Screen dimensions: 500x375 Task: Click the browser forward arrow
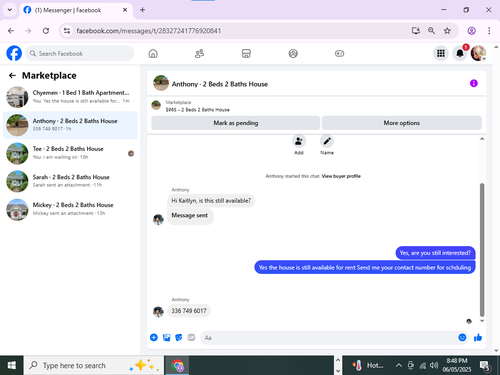pyautogui.click(x=28, y=31)
